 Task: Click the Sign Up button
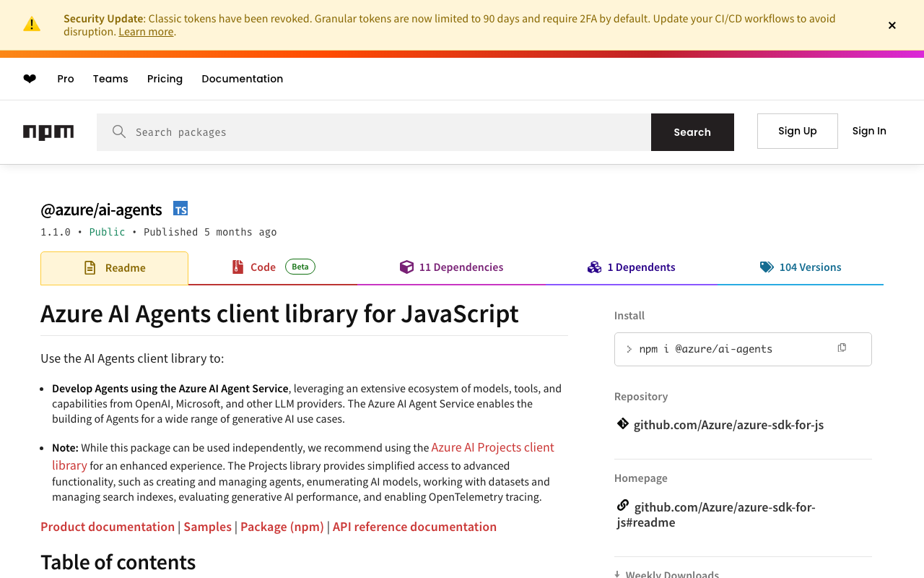[x=797, y=131]
